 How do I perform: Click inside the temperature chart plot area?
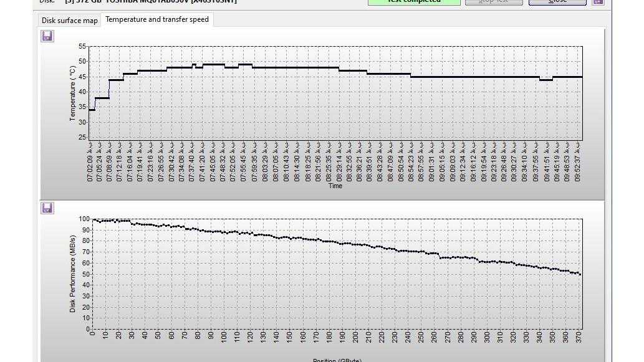click(335, 106)
